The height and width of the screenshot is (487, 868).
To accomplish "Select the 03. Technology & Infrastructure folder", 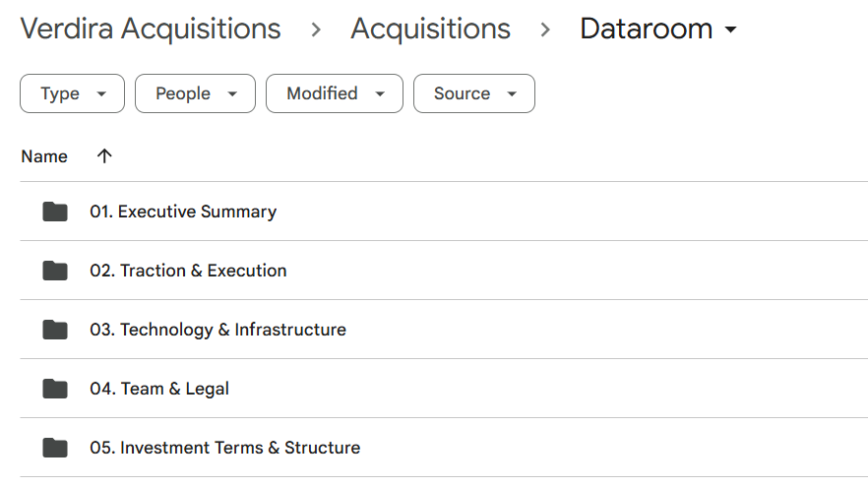I will click(x=217, y=330).
